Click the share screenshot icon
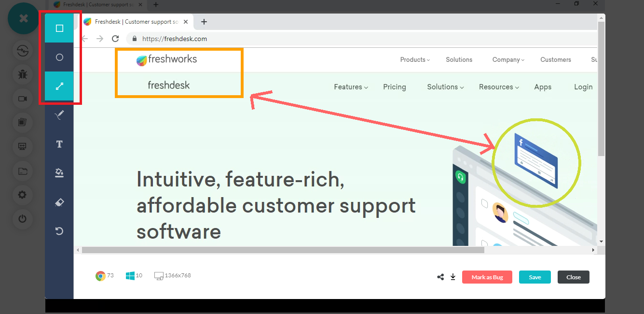 click(x=440, y=277)
